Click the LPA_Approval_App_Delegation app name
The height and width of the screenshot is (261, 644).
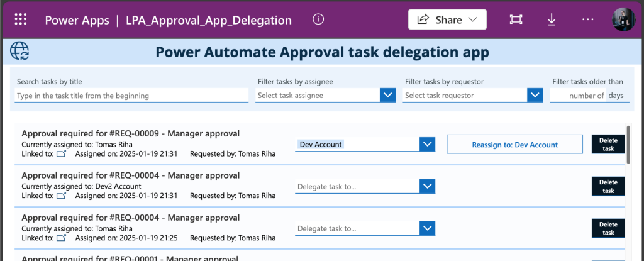coord(209,20)
